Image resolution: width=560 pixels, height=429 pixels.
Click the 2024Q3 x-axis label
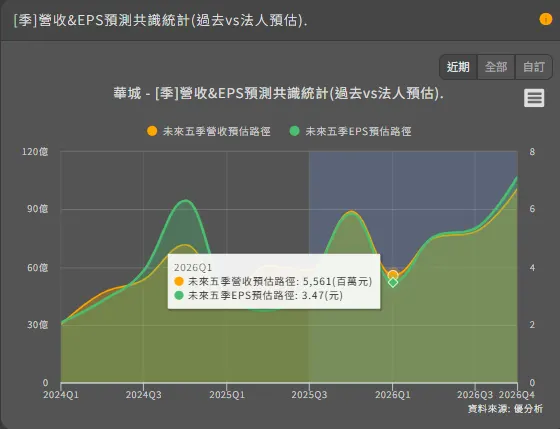coord(144,395)
